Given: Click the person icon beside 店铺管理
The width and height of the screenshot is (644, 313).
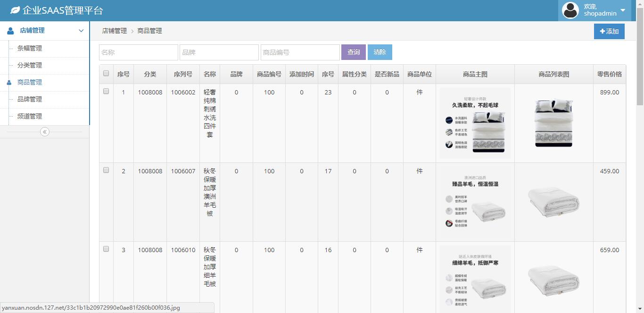Looking at the screenshot, I should 10,31.
